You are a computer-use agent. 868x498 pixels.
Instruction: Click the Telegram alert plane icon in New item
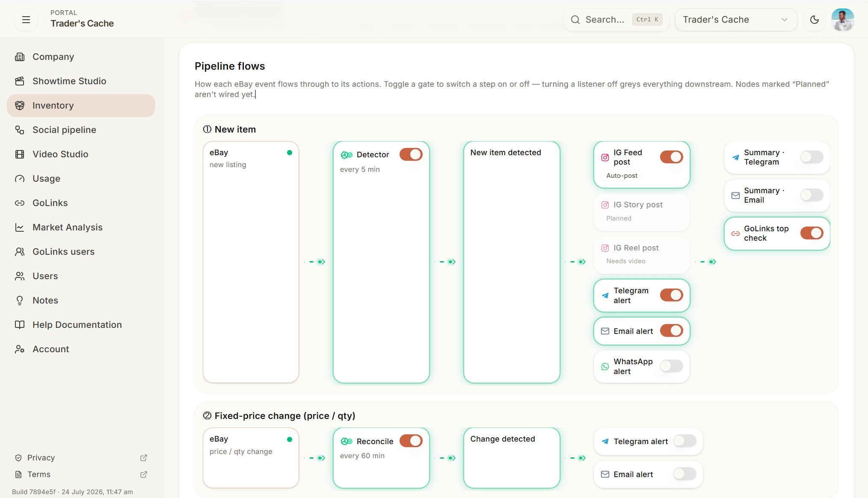pyautogui.click(x=605, y=295)
